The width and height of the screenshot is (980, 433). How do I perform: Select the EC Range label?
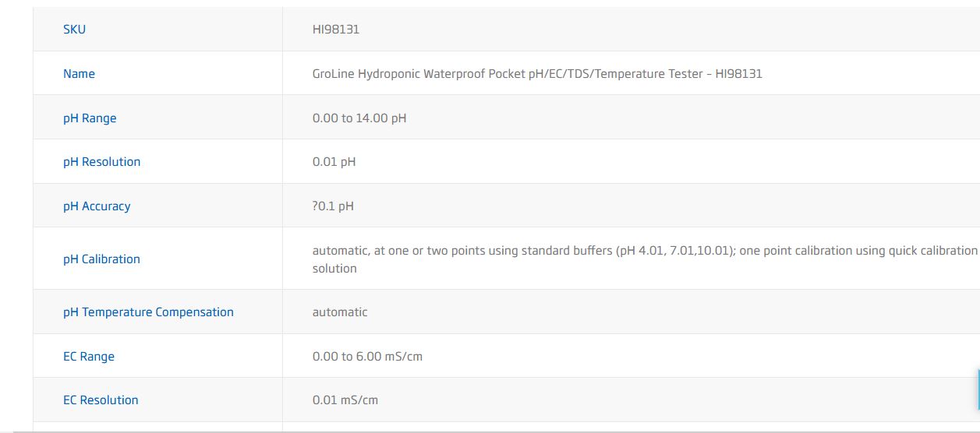89,357
